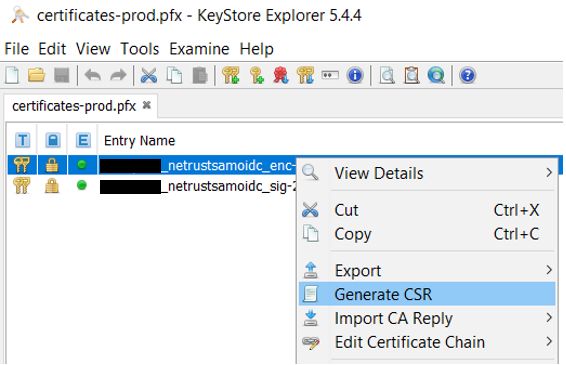Generate Secret Key toolbar icon
This screenshot has width=566, height=365.
(257, 75)
